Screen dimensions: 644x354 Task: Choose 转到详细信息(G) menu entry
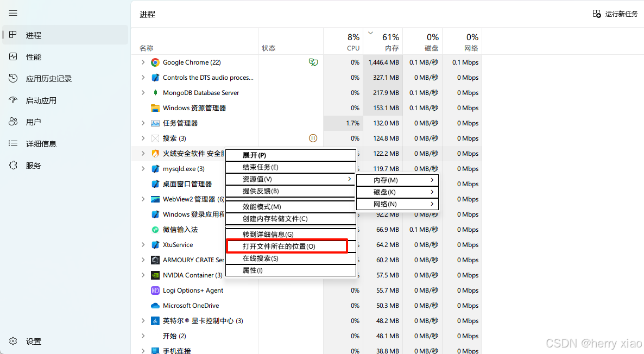point(291,234)
